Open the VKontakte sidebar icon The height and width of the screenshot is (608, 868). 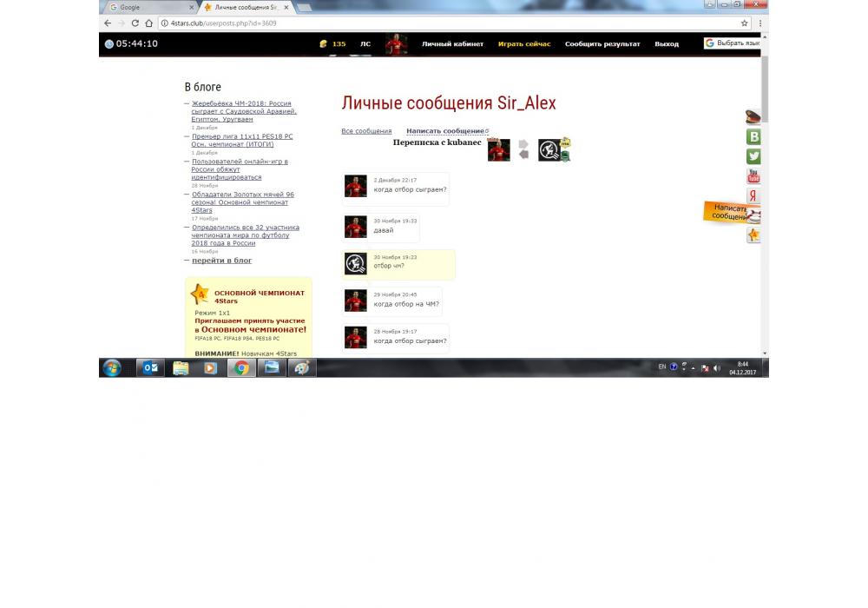(753, 136)
